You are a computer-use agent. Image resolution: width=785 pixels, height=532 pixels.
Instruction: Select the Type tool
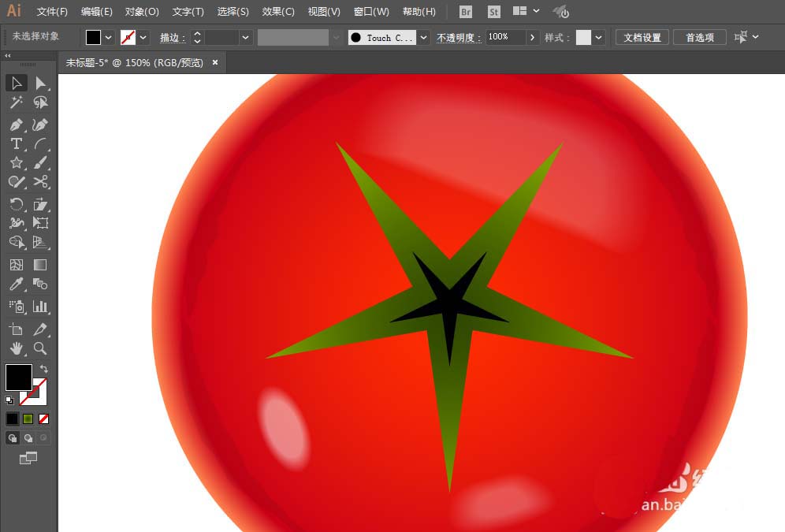(16, 144)
